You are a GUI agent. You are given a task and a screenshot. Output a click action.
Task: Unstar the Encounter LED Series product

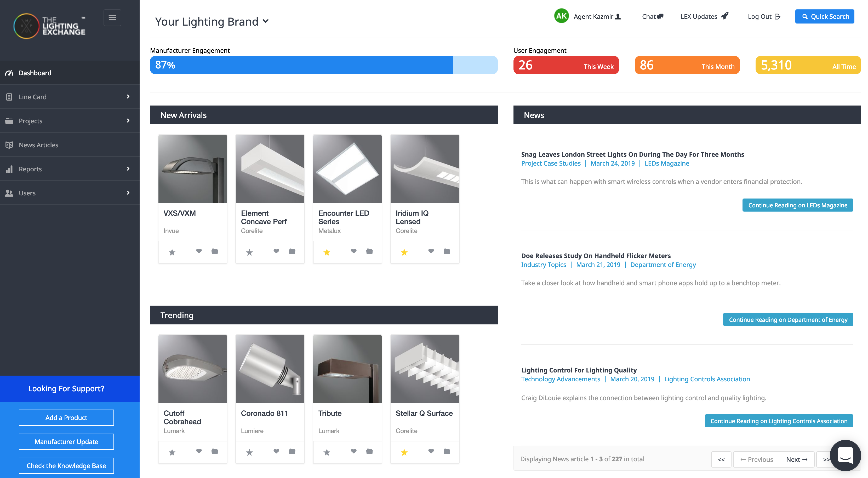coord(327,252)
